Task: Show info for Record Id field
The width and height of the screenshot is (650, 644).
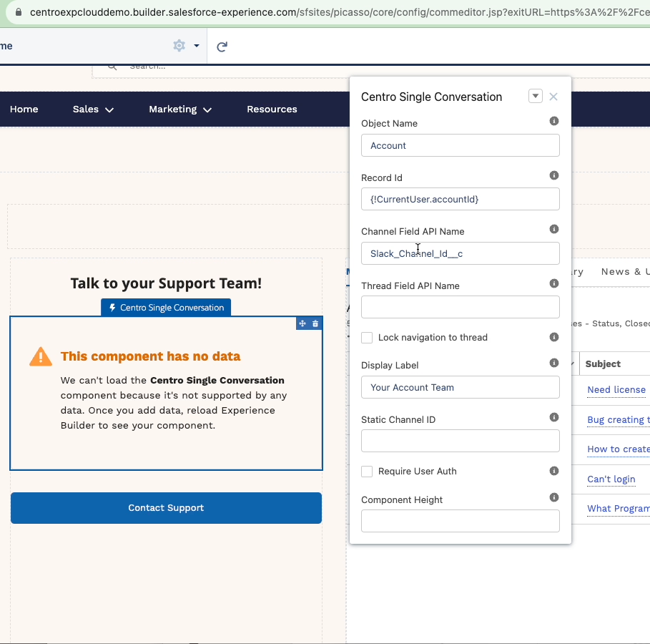Action: click(554, 175)
